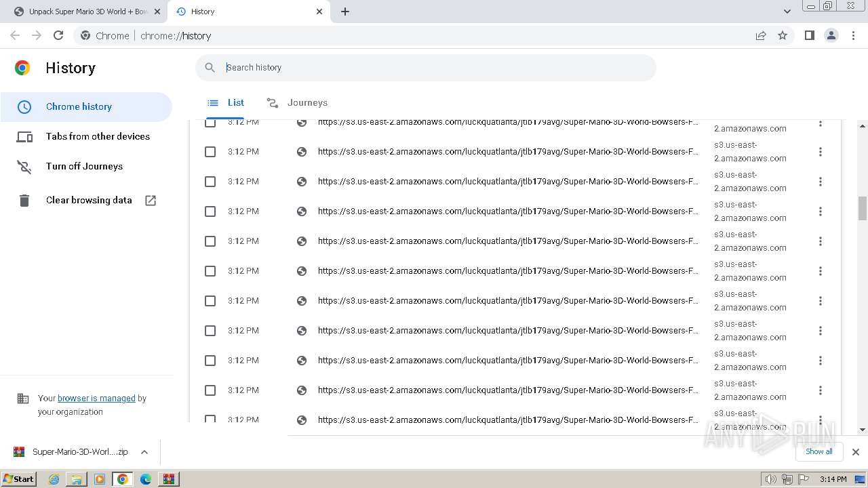
Task: Select Chrome history in the sidebar
Action: coord(86,106)
